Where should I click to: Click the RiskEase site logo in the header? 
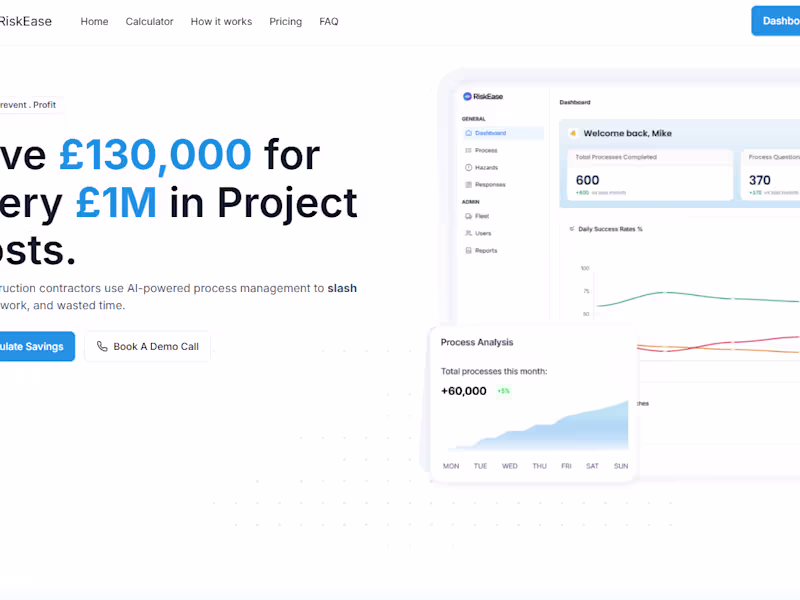click(x=26, y=21)
